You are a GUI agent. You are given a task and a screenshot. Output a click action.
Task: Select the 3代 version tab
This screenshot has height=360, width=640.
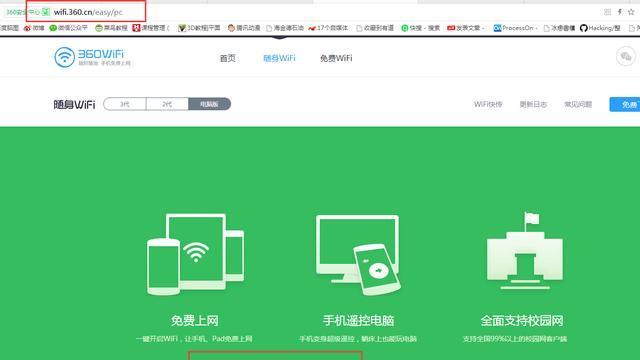(x=125, y=104)
